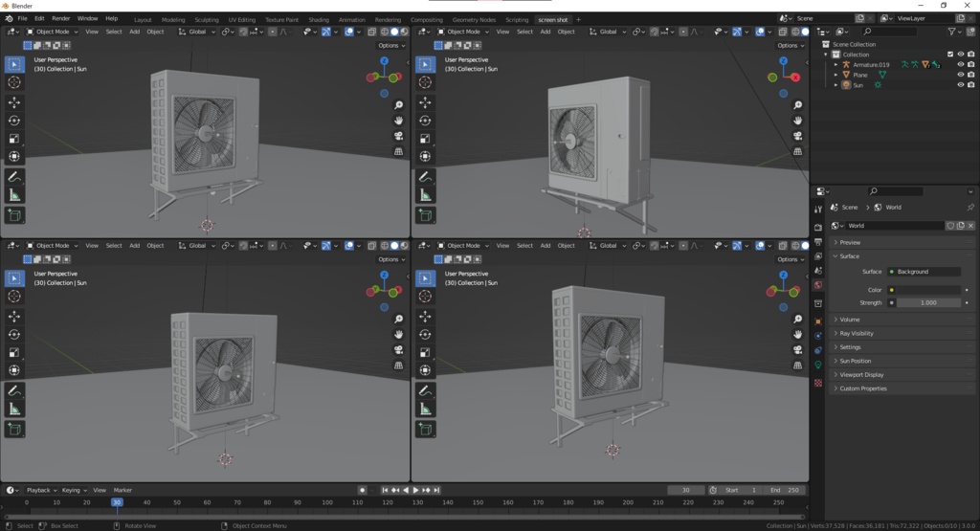Open the Object Constraints properties tab
This screenshot has width=980, height=531.
point(818,350)
